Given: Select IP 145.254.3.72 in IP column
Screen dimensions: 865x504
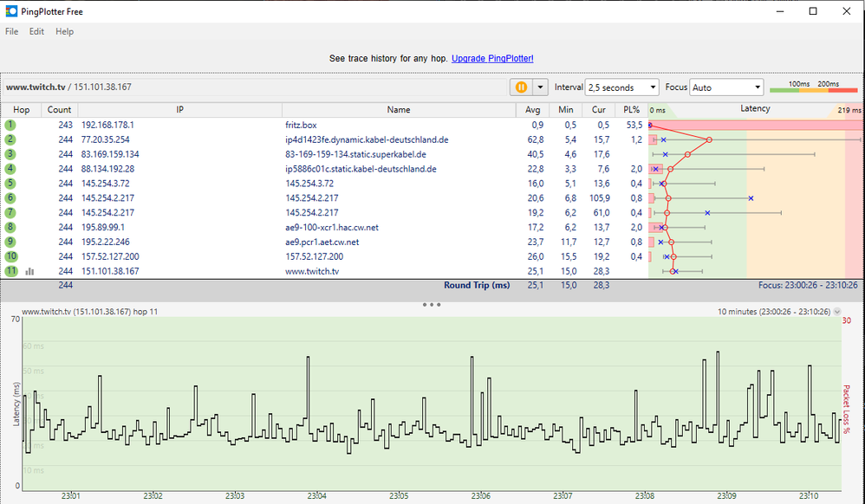Looking at the screenshot, I should click(106, 184).
